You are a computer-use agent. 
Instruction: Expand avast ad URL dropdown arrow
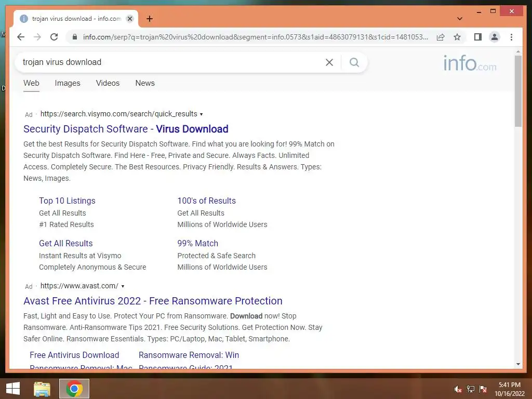(x=123, y=286)
